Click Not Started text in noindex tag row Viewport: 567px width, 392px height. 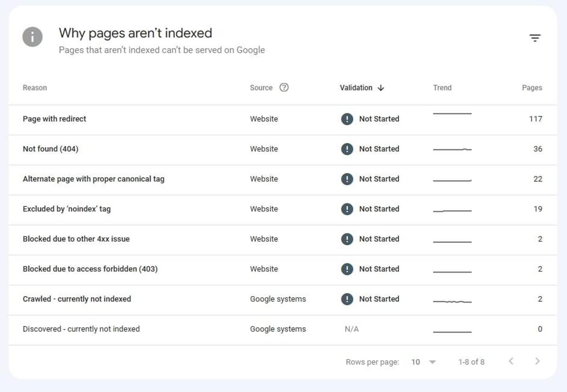pyautogui.click(x=379, y=209)
